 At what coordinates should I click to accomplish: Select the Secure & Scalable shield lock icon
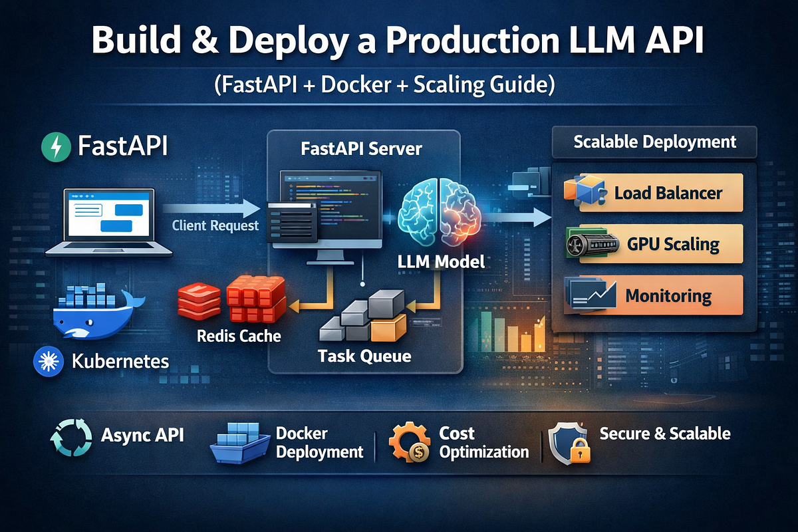(x=571, y=444)
